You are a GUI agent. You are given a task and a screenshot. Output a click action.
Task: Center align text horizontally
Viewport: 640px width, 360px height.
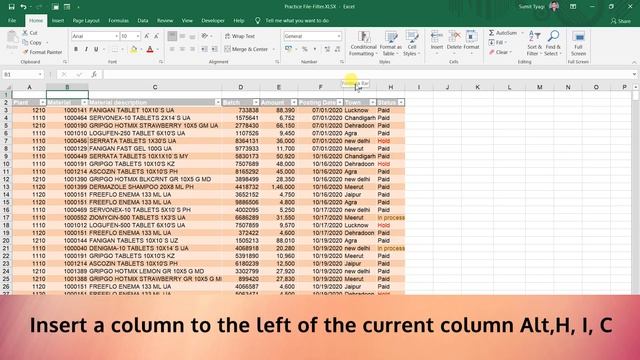[182, 49]
